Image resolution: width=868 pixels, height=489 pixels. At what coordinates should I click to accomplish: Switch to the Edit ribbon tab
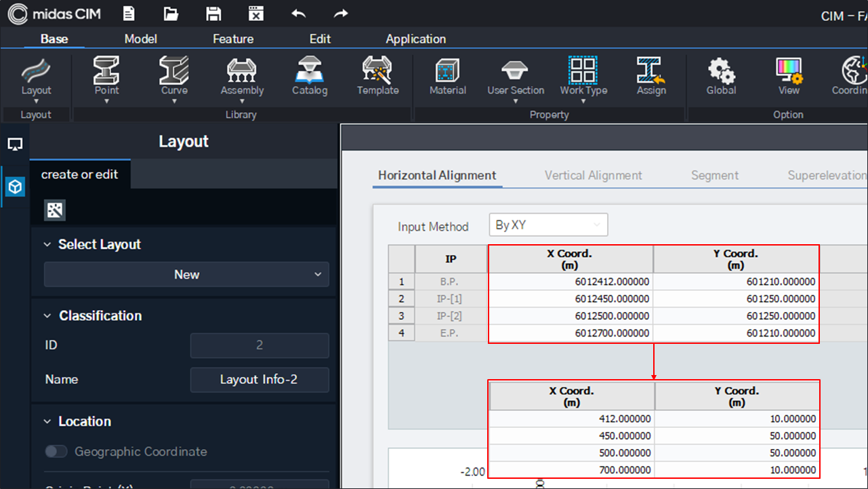pos(320,39)
